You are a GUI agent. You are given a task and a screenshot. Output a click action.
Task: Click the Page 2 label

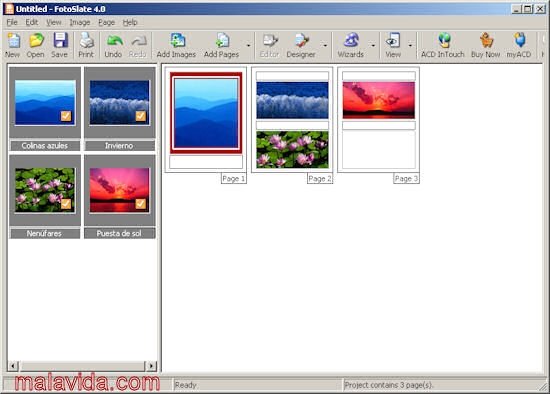[320, 179]
